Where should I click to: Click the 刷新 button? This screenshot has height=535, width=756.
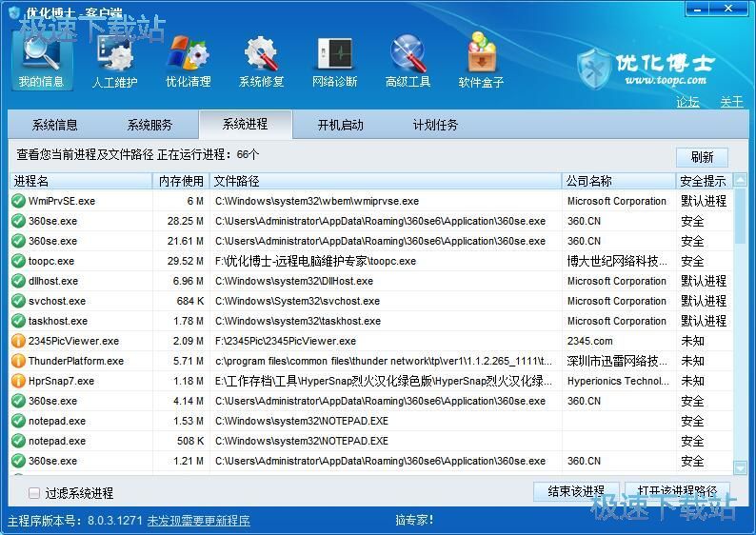702,157
